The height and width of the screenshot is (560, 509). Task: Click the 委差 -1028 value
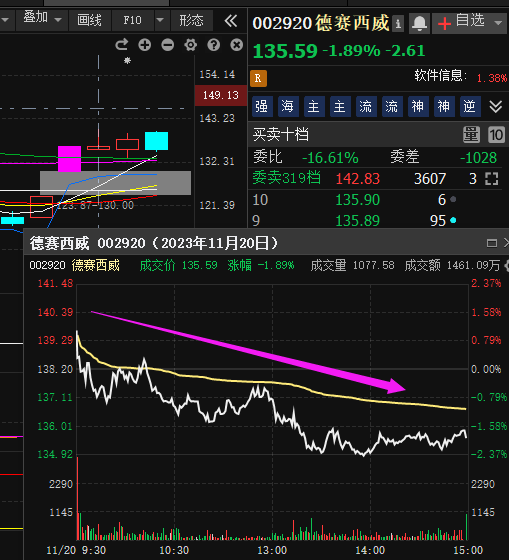[479, 158]
